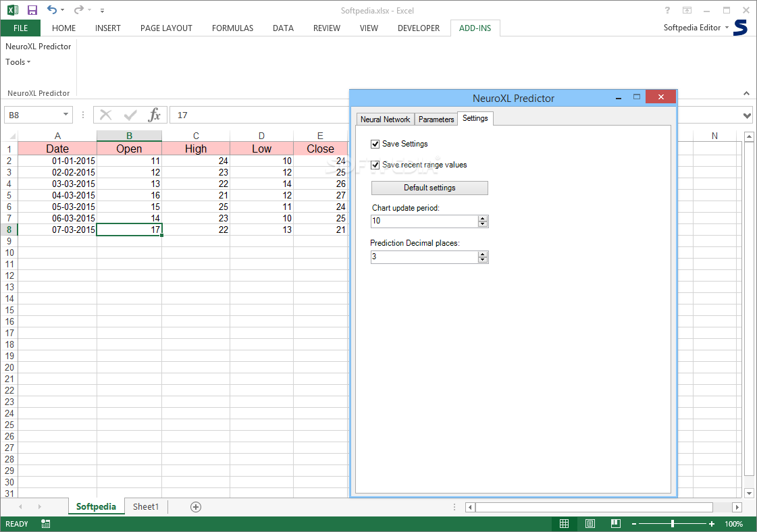Switch to Neural Network tab
The image size is (757, 532).
pos(386,119)
